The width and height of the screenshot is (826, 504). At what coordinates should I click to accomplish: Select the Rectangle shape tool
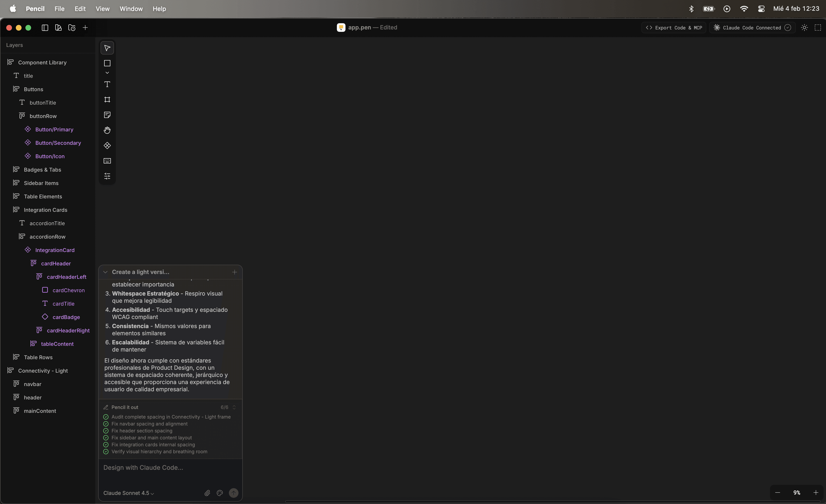[x=107, y=63]
